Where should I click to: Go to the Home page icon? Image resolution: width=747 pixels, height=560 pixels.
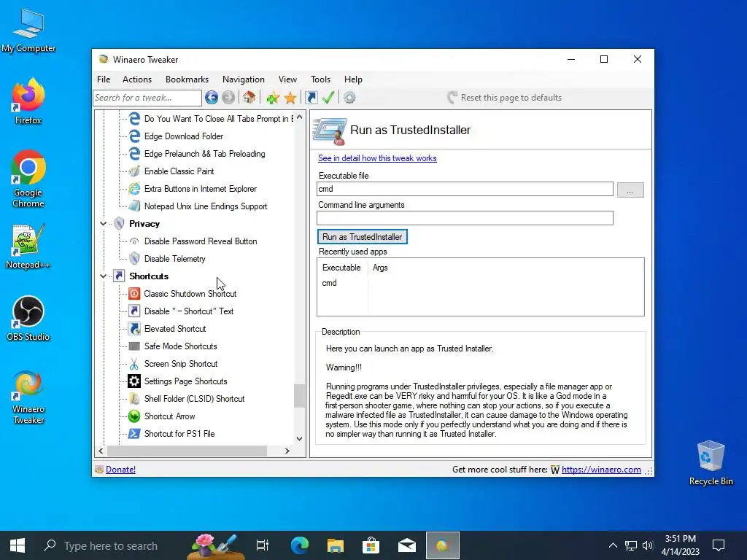(x=249, y=98)
